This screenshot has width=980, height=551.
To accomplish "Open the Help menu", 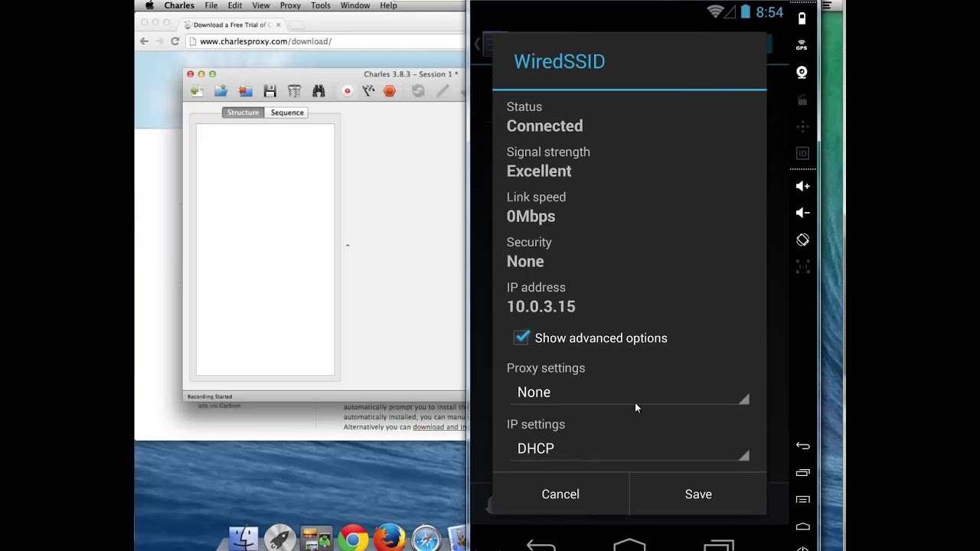I will click(388, 5).
